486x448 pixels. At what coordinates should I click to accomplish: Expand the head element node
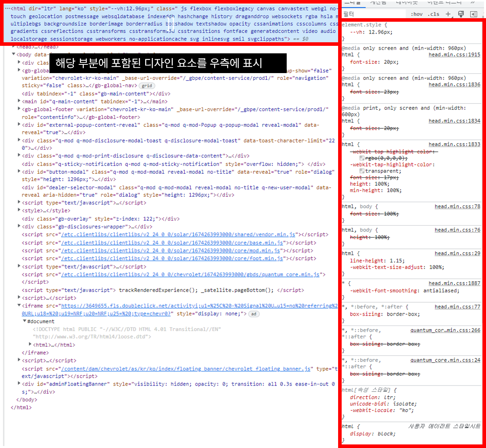tap(13, 47)
